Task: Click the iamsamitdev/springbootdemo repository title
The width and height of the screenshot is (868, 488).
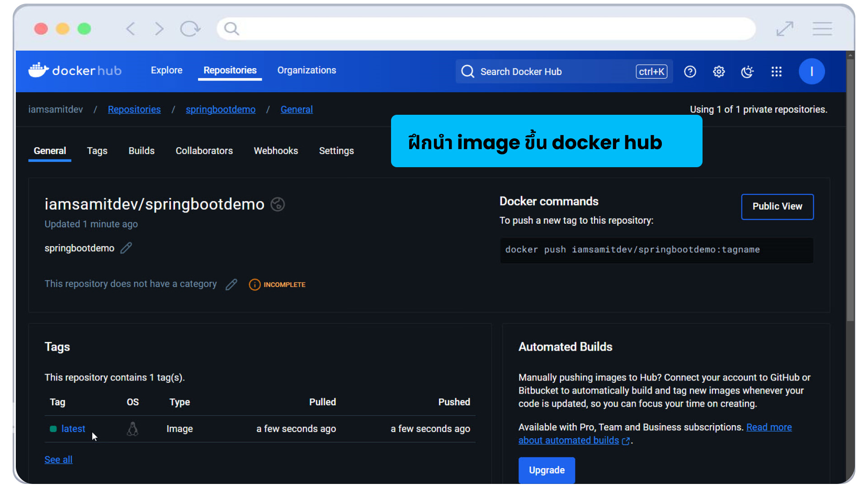Action: click(x=154, y=204)
